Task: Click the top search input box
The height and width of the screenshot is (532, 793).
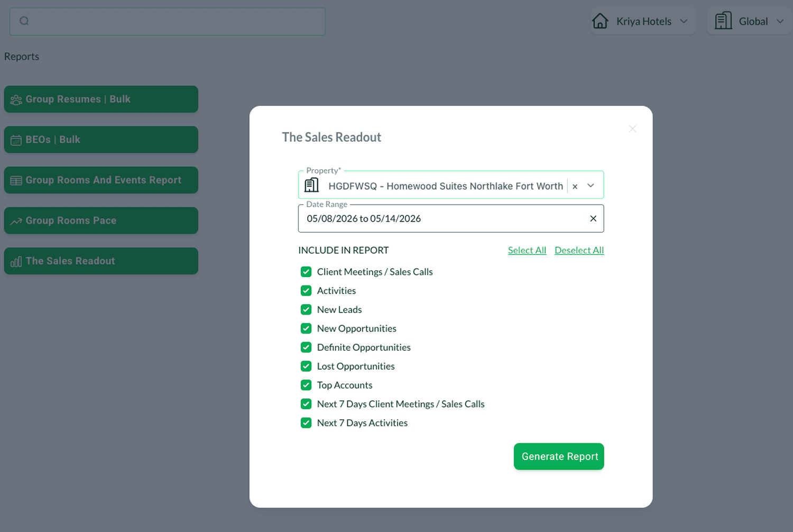Action: click(x=168, y=22)
